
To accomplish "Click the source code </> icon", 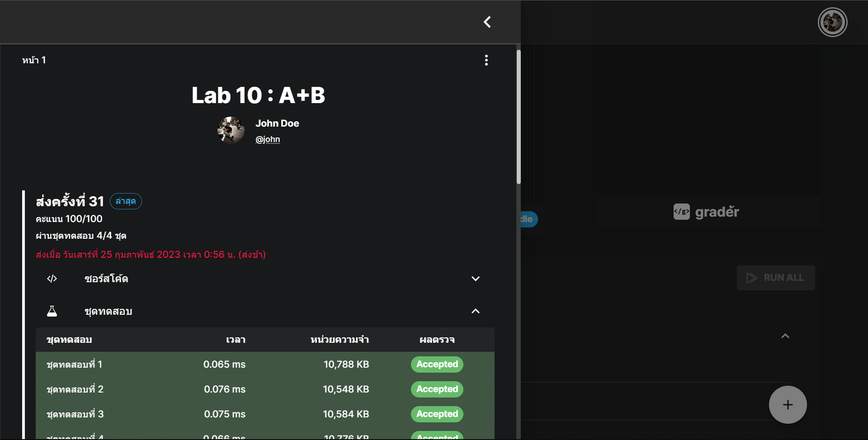I will 52,279.
